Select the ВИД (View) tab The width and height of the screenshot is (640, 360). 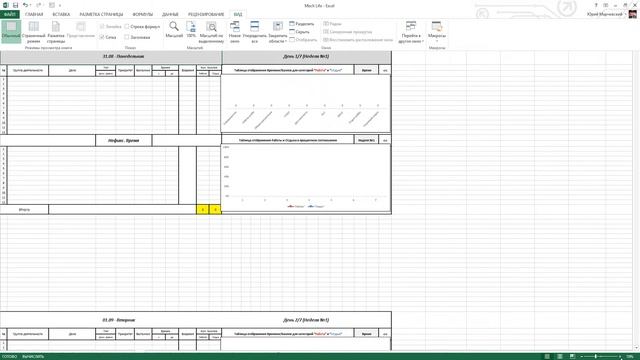click(x=238, y=14)
